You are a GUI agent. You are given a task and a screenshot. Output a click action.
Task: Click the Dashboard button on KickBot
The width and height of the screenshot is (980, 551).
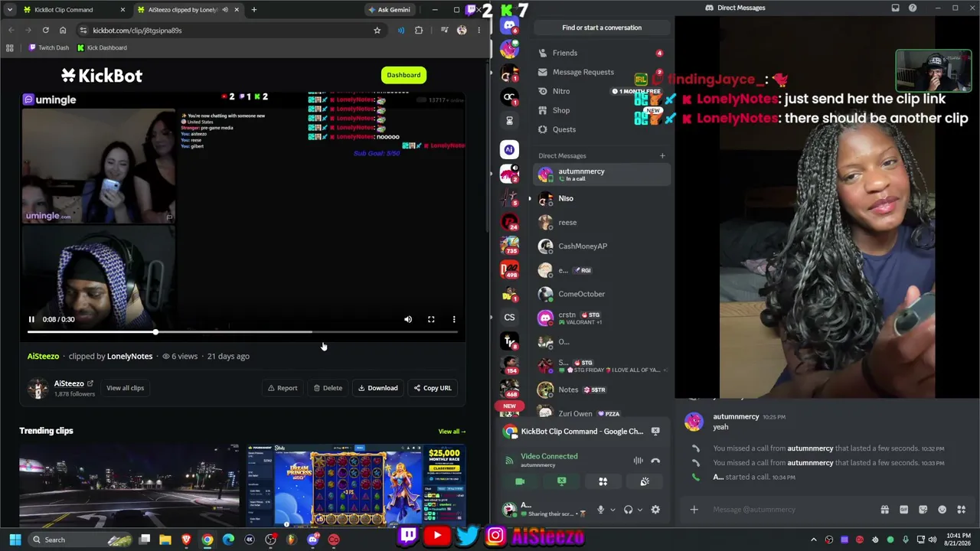403,75
